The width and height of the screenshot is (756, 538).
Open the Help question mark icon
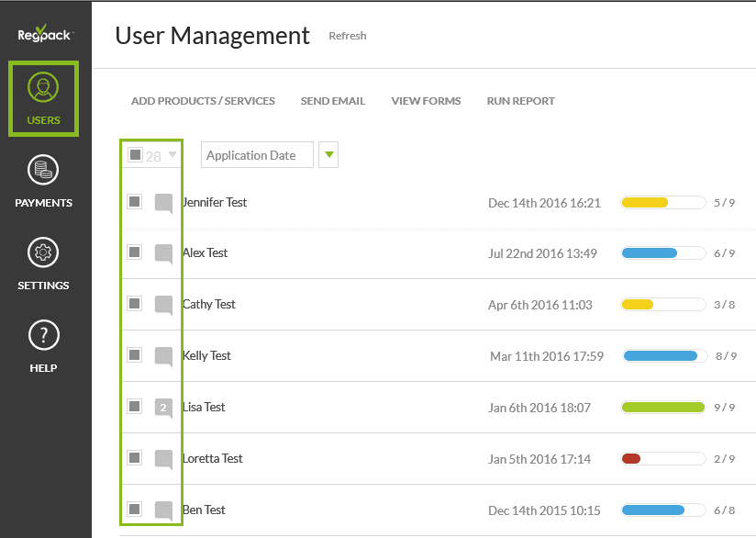point(43,335)
